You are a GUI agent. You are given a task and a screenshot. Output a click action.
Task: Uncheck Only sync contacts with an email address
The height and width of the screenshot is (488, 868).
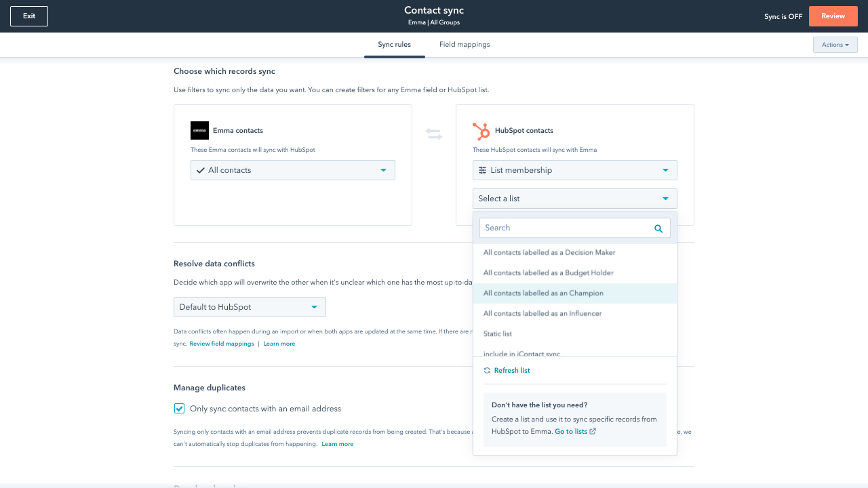point(180,409)
